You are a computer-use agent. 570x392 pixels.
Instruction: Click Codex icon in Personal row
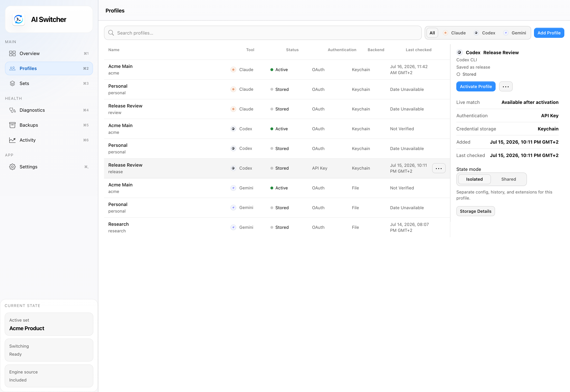[233, 148]
